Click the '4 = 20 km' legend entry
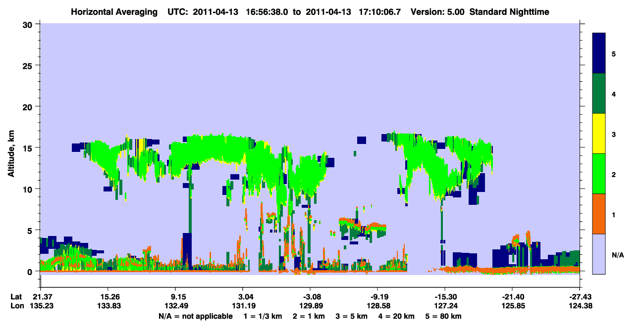Screen dimensions: 644x330 [396, 316]
